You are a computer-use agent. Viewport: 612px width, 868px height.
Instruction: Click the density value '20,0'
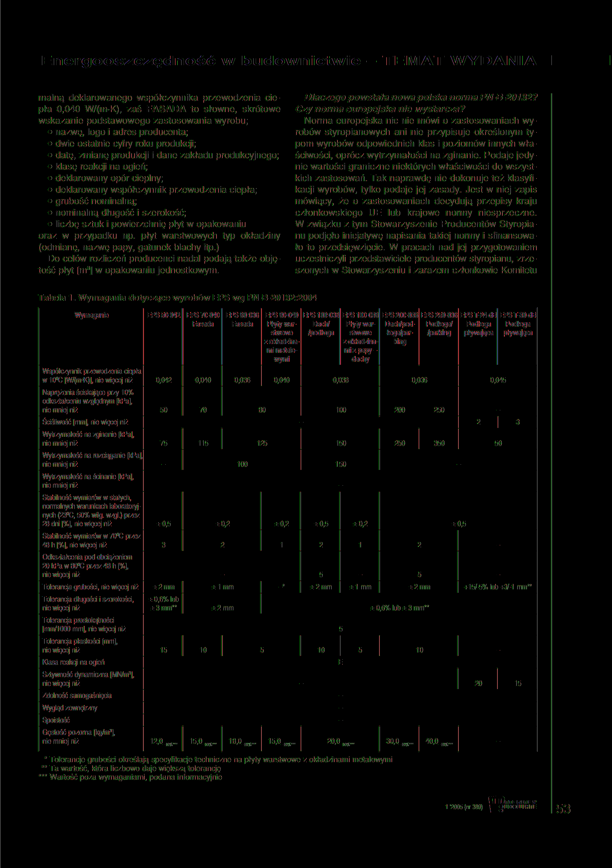coord(334,741)
